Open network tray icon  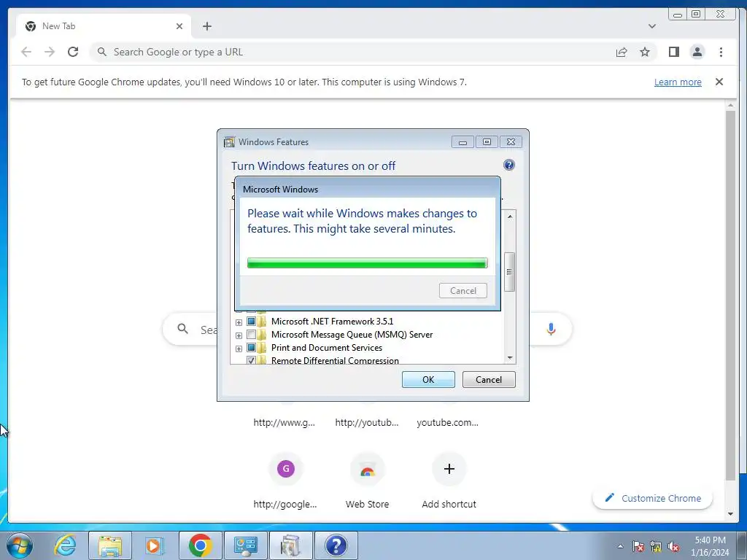(656, 546)
